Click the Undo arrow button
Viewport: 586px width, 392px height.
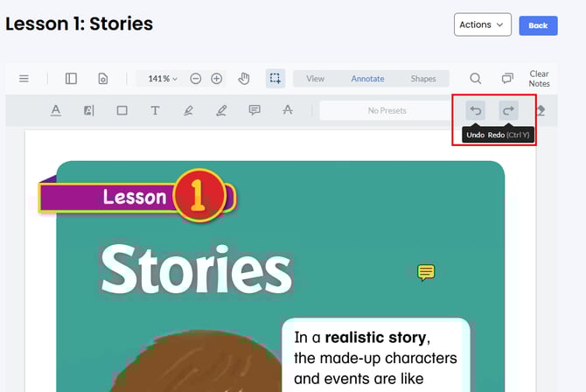475,110
